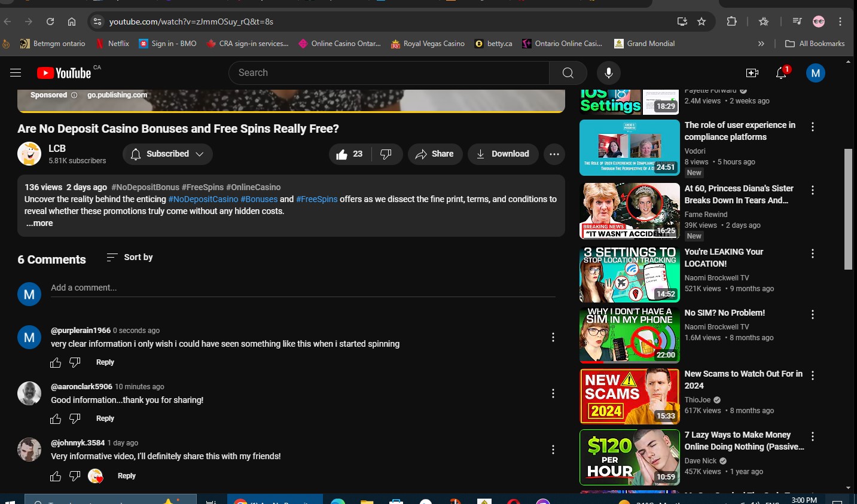857x504 pixels.
Task: Like the comment by @johnnyk.3584
Action: pos(56,476)
